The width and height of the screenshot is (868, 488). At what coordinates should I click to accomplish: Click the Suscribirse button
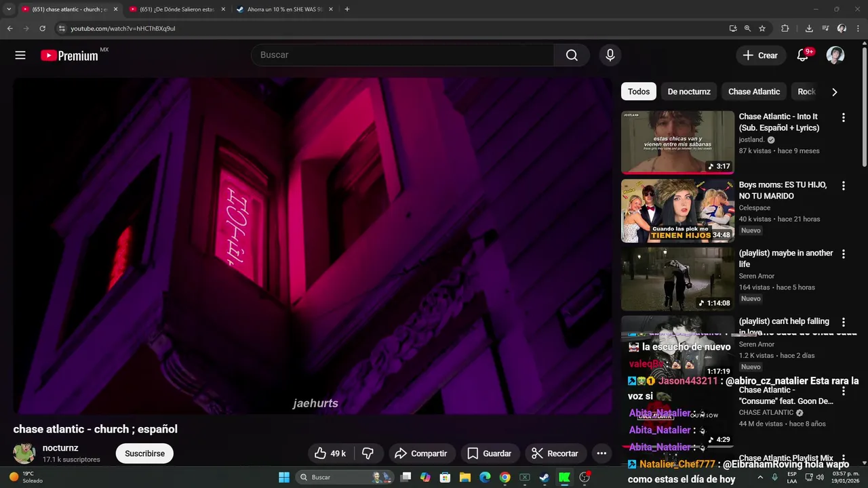tap(144, 453)
